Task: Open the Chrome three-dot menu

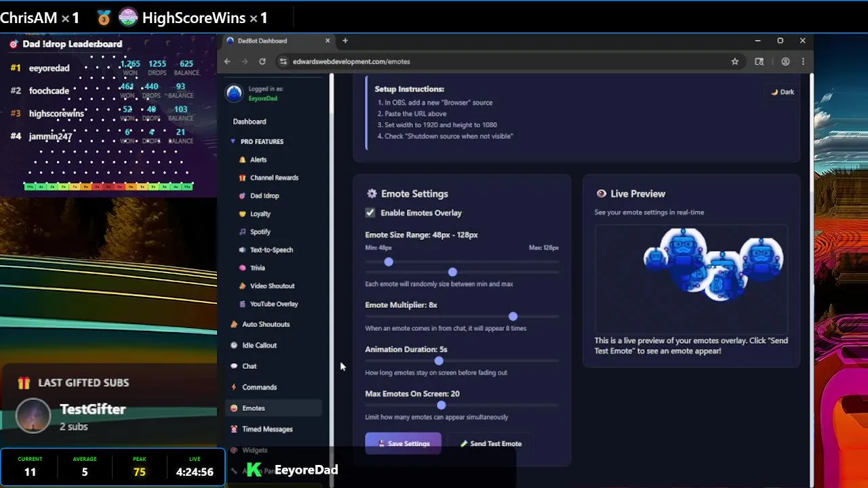Action: [803, 61]
